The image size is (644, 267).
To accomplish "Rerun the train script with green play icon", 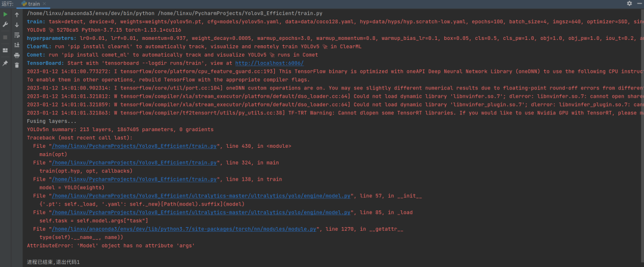I will tap(5, 14).
